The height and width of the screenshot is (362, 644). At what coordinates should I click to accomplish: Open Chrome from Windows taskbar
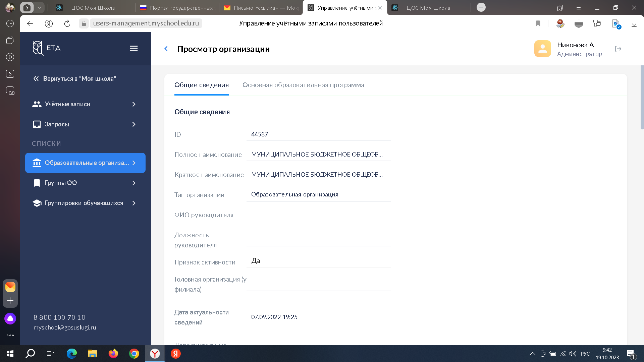click(x=134, y=354)
